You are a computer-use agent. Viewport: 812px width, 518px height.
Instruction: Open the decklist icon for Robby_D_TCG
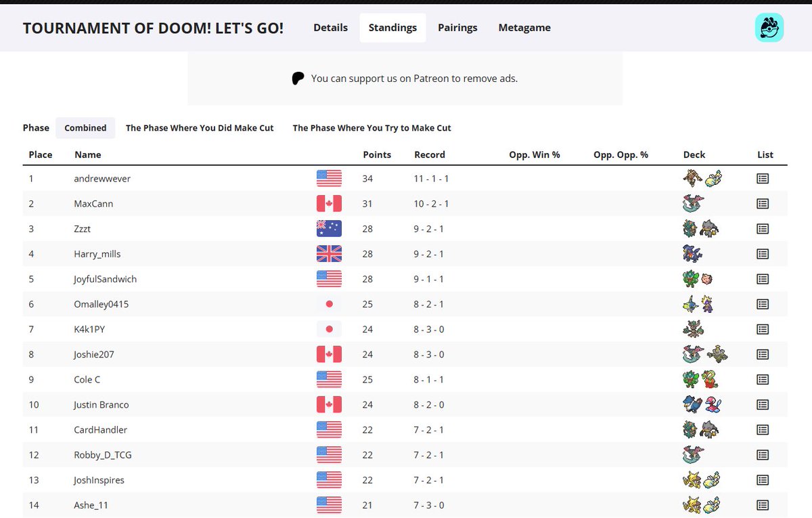coord(763,454)
